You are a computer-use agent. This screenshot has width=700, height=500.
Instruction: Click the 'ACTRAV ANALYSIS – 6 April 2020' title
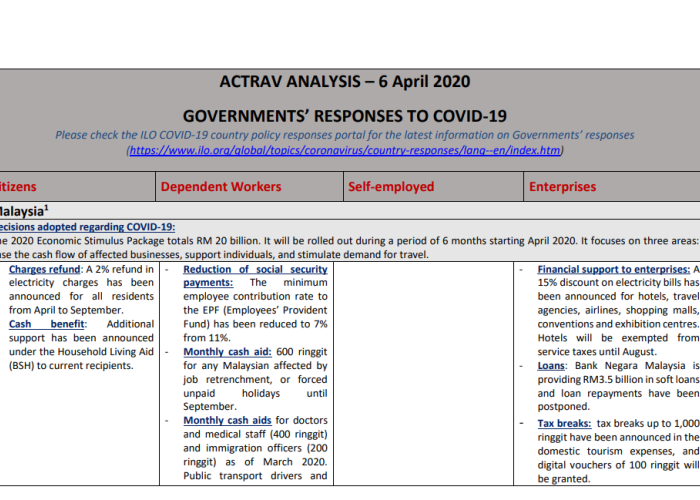[x=345, y=82]
